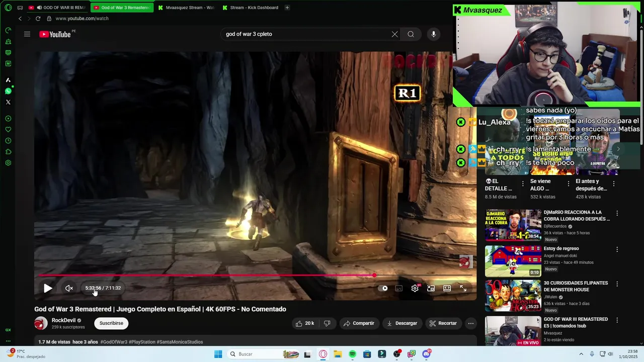
Task: Open the extensions cube sidebar icon
Action: pyautogui.click(x=8, y=152)
